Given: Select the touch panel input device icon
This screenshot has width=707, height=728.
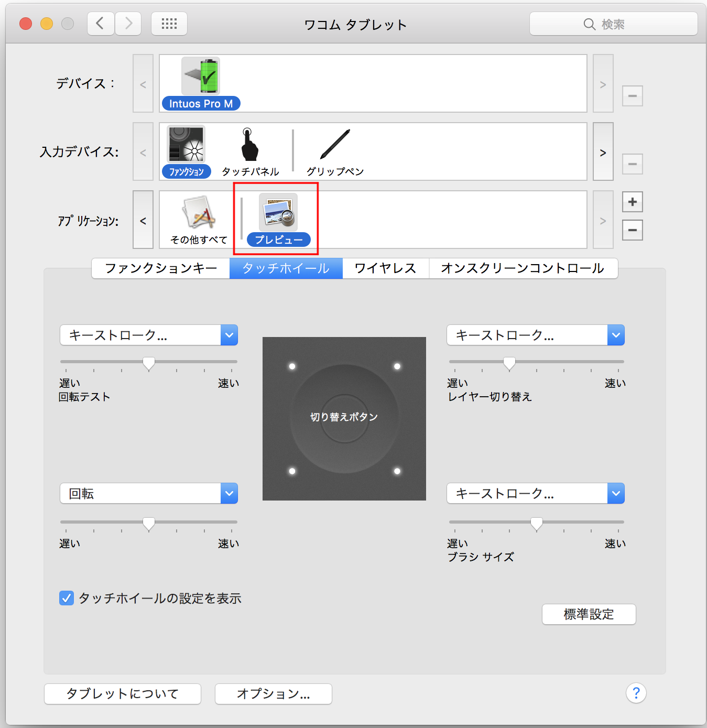Looking at the screenshot, I should pyautogui.click(x=250, y=145).
